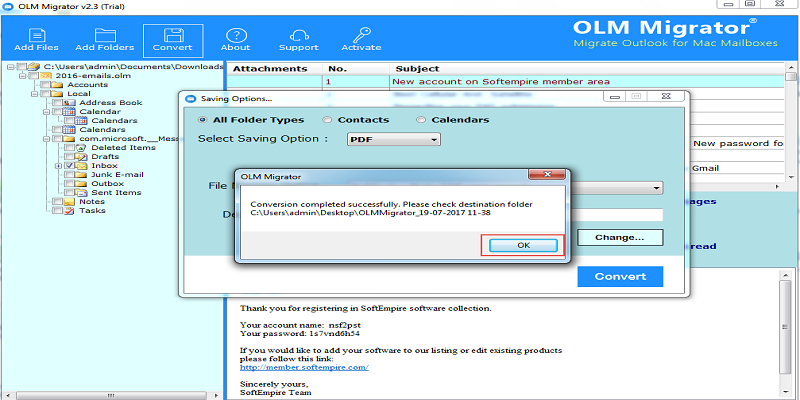This screenshot has width=800, height=400.
Task: Check the Address Book checkbox
Action: click(x=57, y=103)
